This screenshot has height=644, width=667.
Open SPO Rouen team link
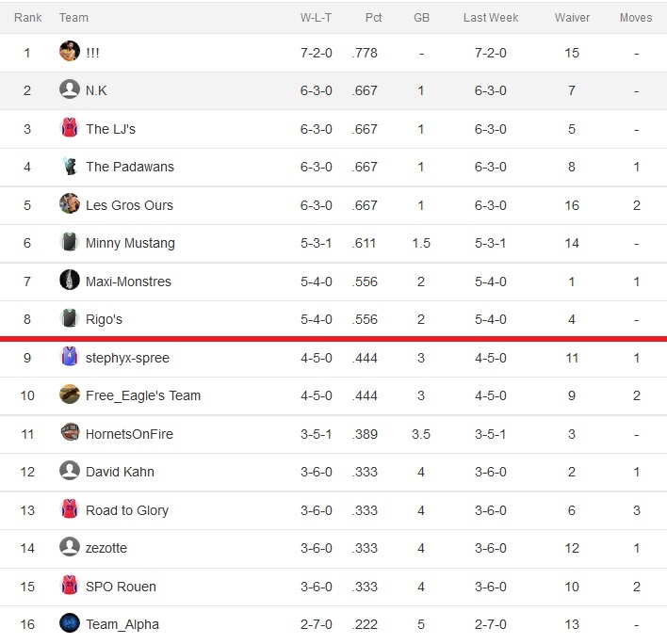click(x=121, y=587)
